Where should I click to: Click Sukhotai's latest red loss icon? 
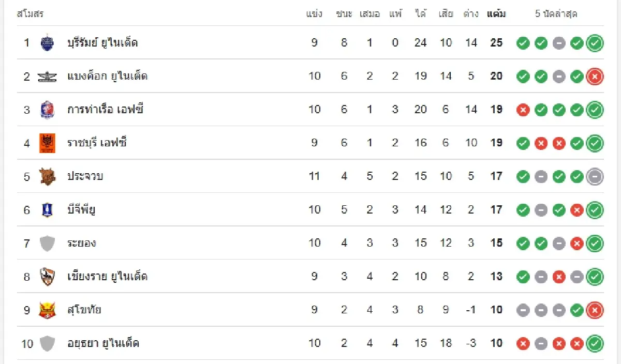pos(595,310)
